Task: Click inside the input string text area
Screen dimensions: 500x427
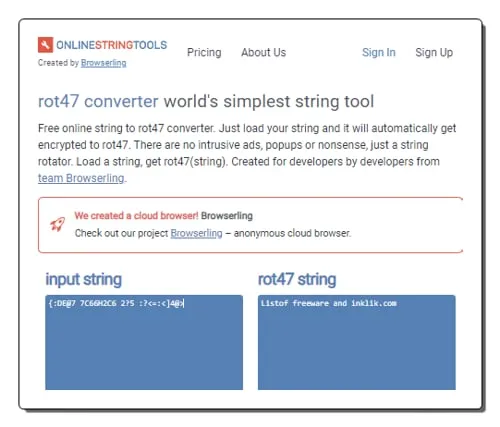Action: pyautogui.click(x=144, y=342)
